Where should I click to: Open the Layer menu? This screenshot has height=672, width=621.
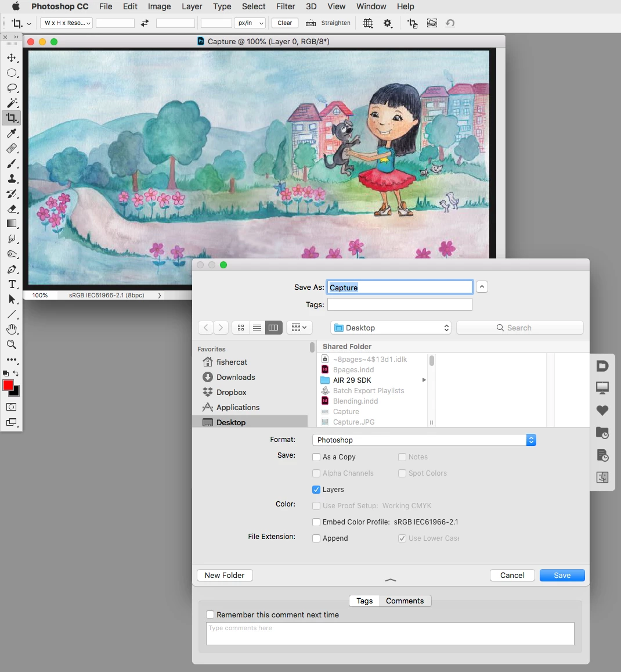(192, 6)
